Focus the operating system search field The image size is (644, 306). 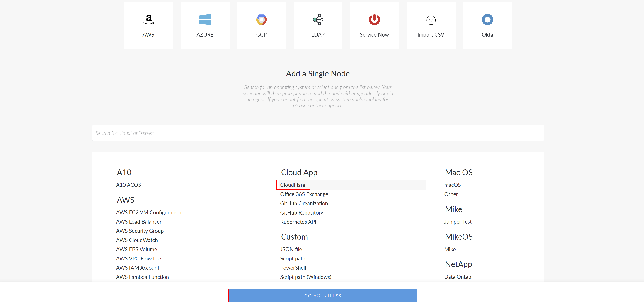point(318,133)
